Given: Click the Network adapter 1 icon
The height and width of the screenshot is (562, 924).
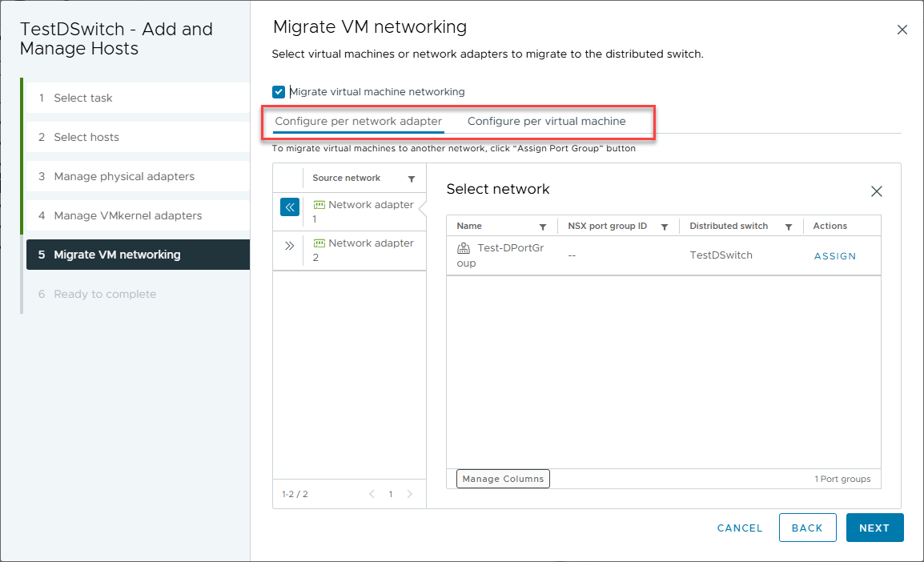Looking at the screenshot, I should point(319,205).
